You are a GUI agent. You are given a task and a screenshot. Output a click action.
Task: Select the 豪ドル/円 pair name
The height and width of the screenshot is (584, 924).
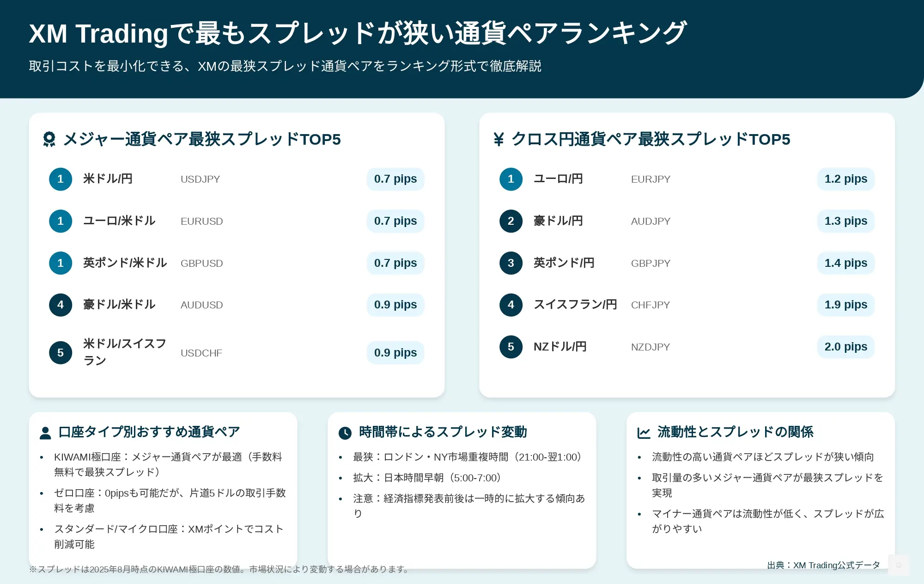(x=558, y=221)
